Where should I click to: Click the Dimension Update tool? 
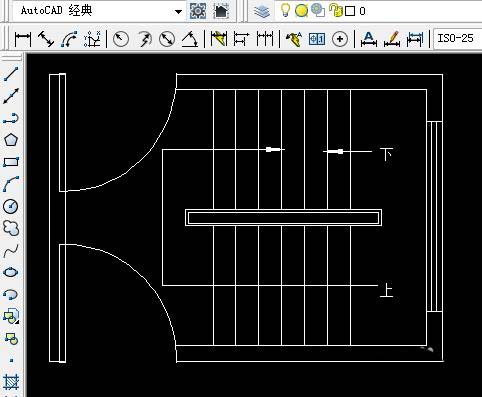coord(415,39)
